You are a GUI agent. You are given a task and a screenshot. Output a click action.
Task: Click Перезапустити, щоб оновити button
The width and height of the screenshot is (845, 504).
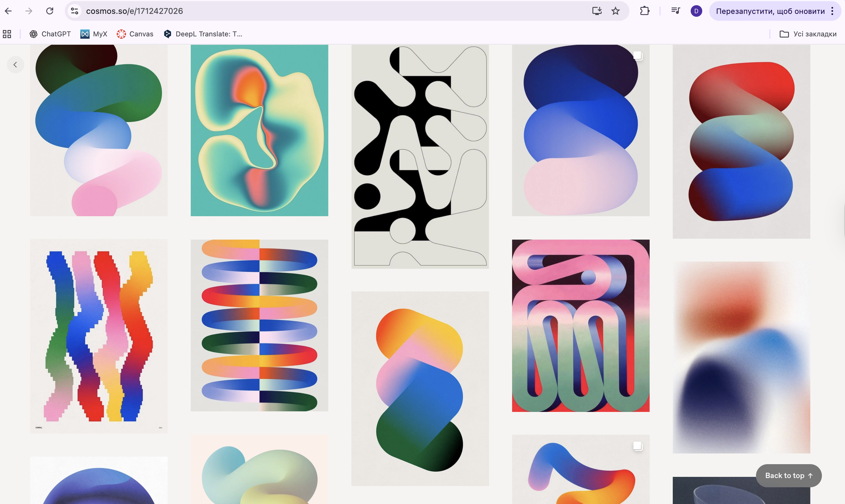pyautogui.click(x=770, y=11)
